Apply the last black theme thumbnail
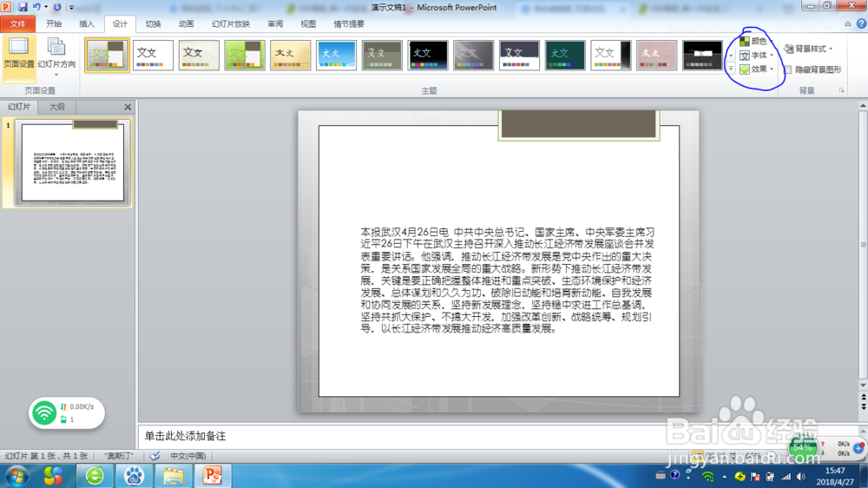This screenshot has width=868, height=488. [x=702, y=56]
